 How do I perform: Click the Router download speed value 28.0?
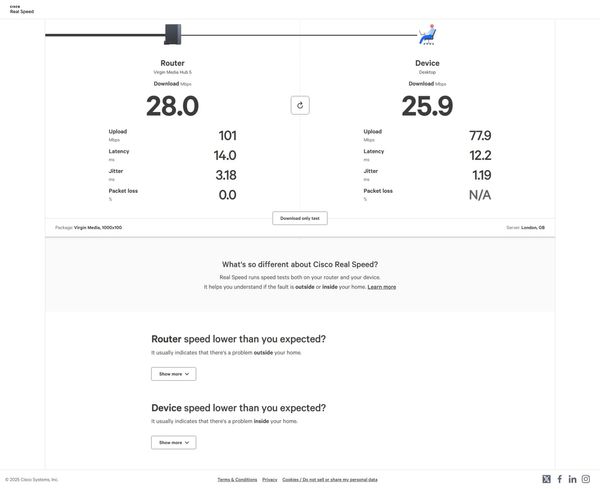coord(172,106)
